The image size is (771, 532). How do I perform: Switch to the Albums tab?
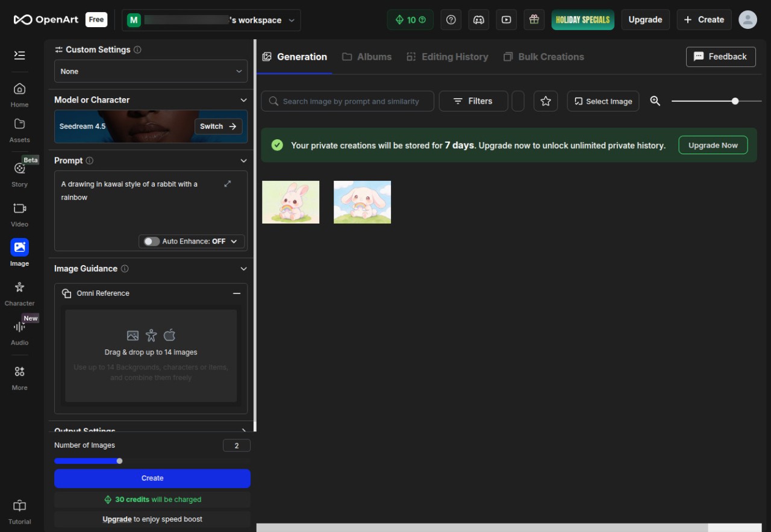click(367, 57)
